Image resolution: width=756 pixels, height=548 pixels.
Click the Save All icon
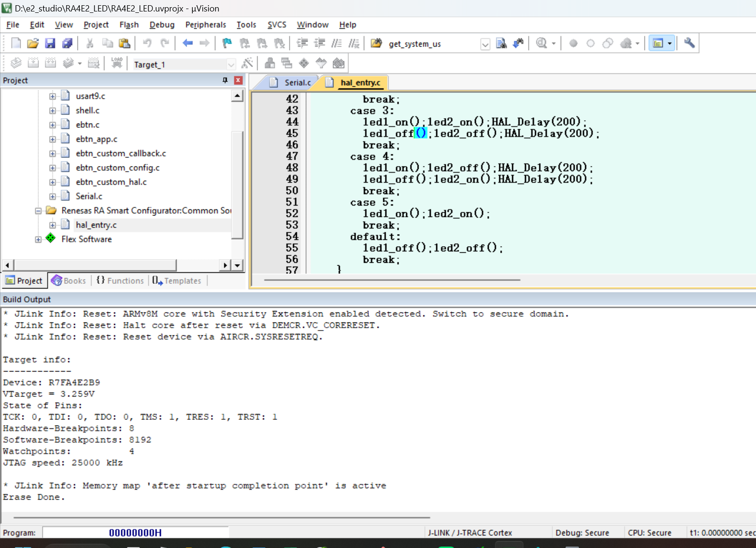point(67,43)
